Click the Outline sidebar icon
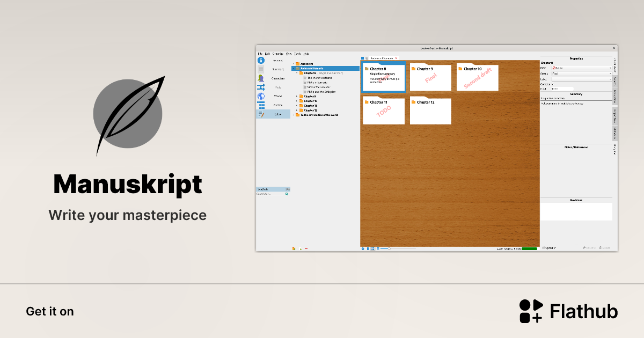 [x=261, y=105]
